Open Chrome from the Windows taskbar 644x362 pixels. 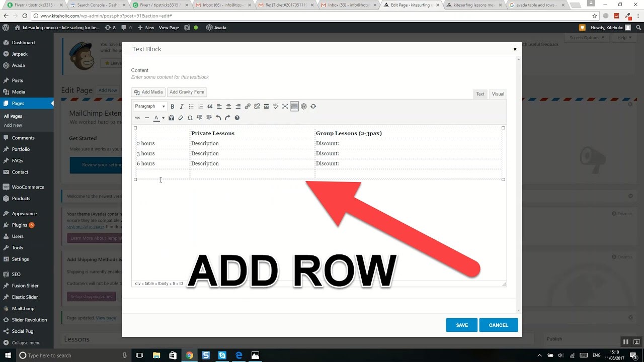189,355
